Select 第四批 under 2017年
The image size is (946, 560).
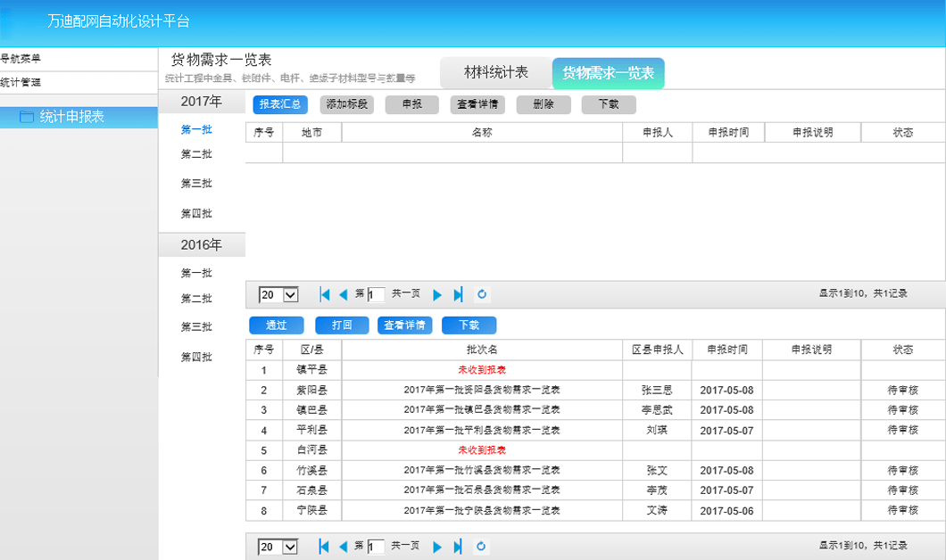tap(196, 213)
